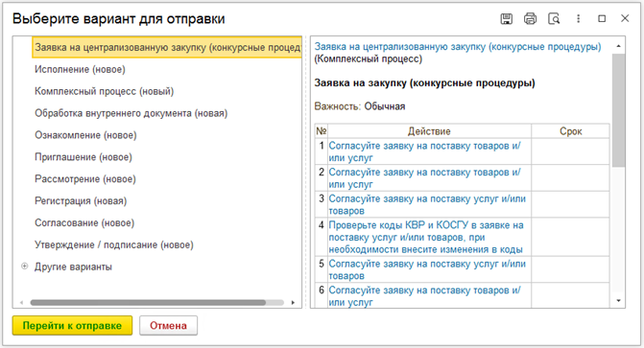Choose "Рассмотрение (новое)" variant
The width and height of the screenshot is (644, 348).
(x=85, y=179)
